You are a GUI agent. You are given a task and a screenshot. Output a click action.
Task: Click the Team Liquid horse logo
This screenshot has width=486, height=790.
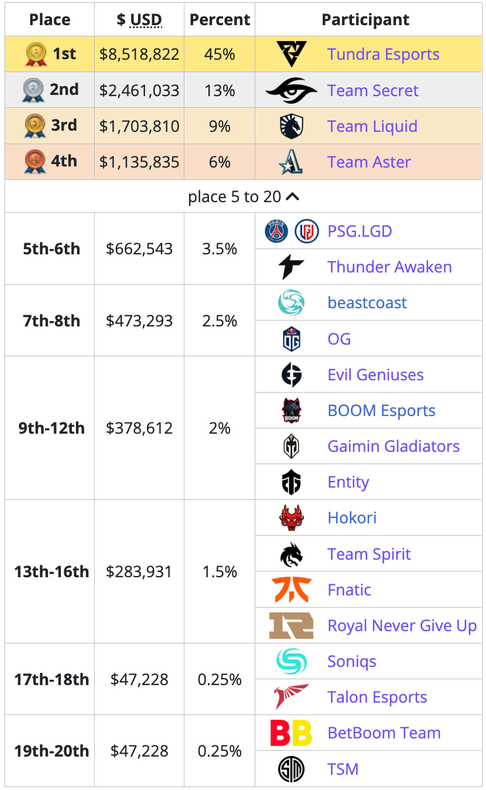(x=291, y=126)
